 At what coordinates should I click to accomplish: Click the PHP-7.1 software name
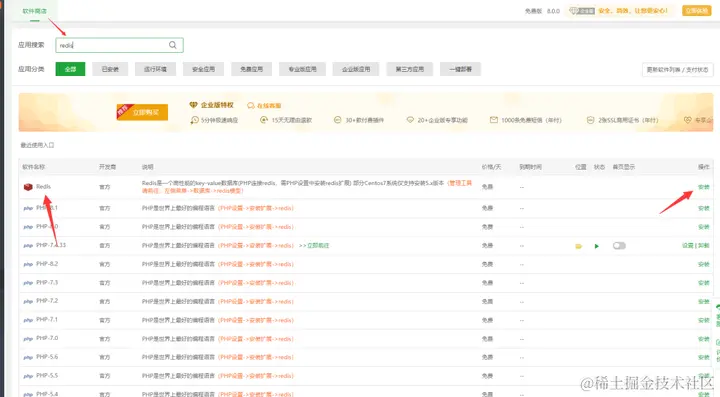[47, 319]
